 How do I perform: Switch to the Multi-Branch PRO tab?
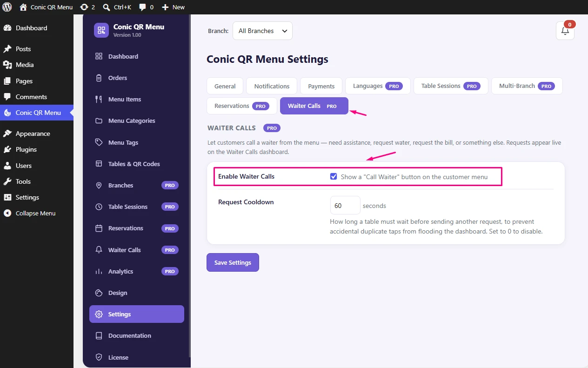click(x=527, y=86)
